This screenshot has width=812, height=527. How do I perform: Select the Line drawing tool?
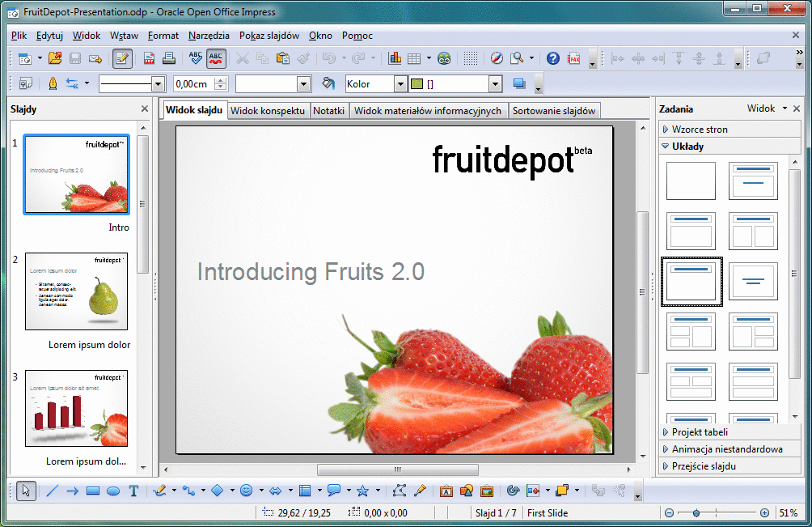tap(53, 491)
